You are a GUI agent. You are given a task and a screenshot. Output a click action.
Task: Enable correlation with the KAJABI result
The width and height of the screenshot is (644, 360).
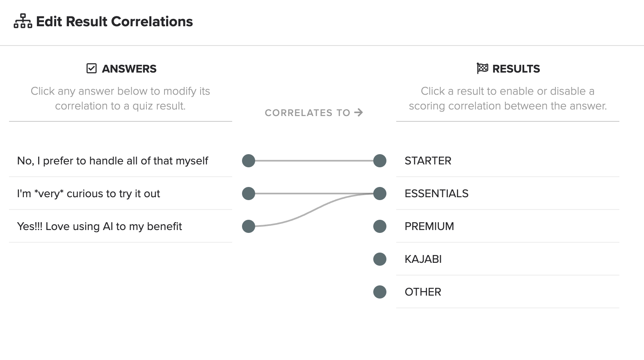423,259
